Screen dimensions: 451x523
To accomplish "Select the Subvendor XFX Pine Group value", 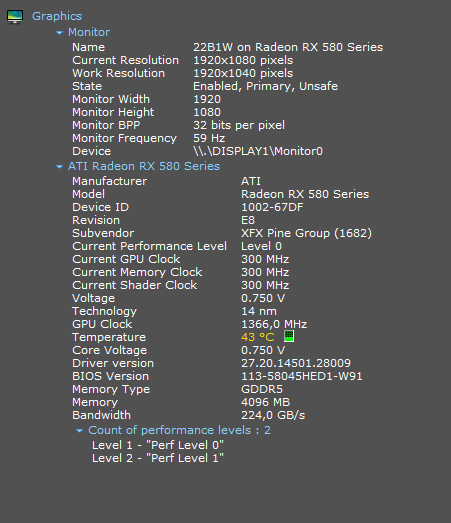I will coord(306,233).
